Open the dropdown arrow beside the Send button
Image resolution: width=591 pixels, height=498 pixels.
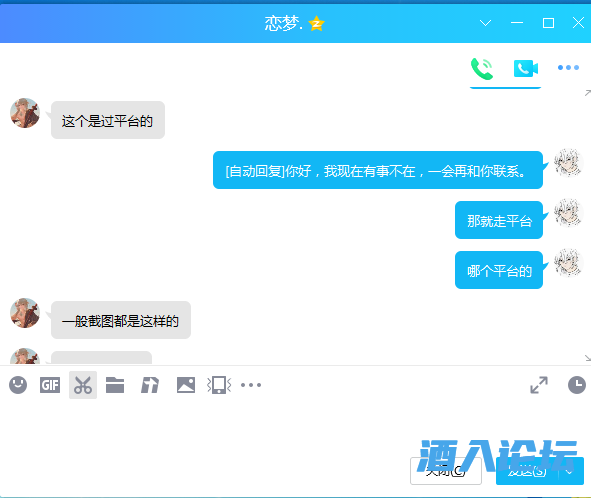coord(570,471)
